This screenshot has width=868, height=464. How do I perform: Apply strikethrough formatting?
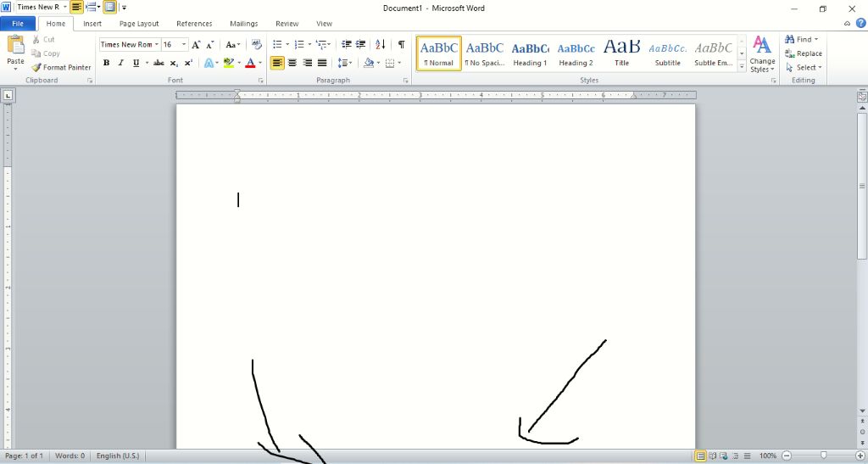(x=159, y=63)
